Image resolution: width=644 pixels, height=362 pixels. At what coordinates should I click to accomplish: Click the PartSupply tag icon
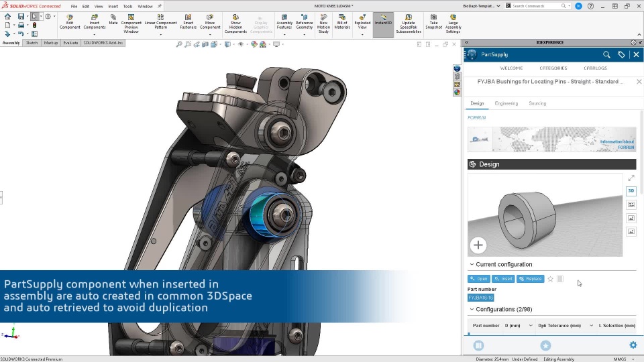(621, 54)
